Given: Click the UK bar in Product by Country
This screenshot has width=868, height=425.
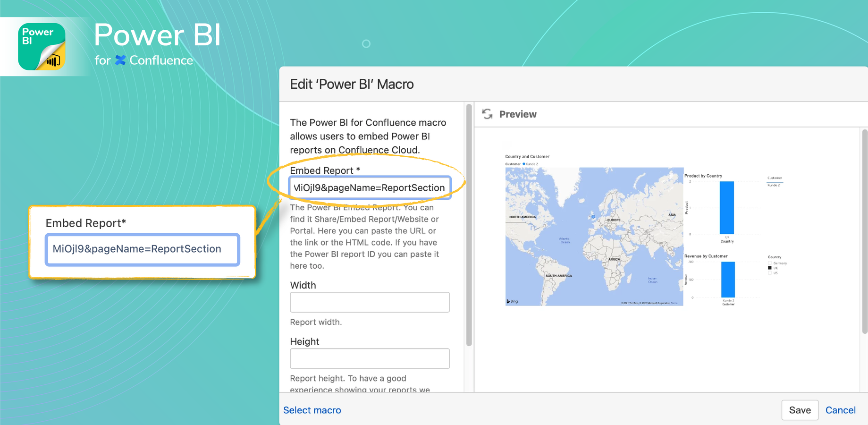Looking at the screenshot, I should pos(727,207).
